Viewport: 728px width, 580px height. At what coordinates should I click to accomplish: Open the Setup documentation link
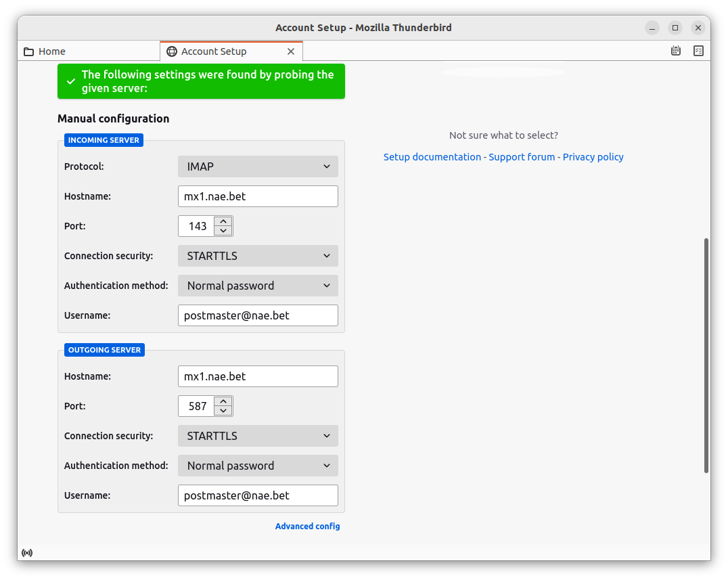[432, 156]
